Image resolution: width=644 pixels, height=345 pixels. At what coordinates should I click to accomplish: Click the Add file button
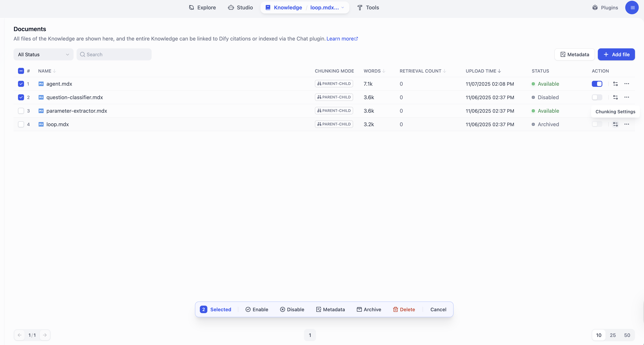616,54
